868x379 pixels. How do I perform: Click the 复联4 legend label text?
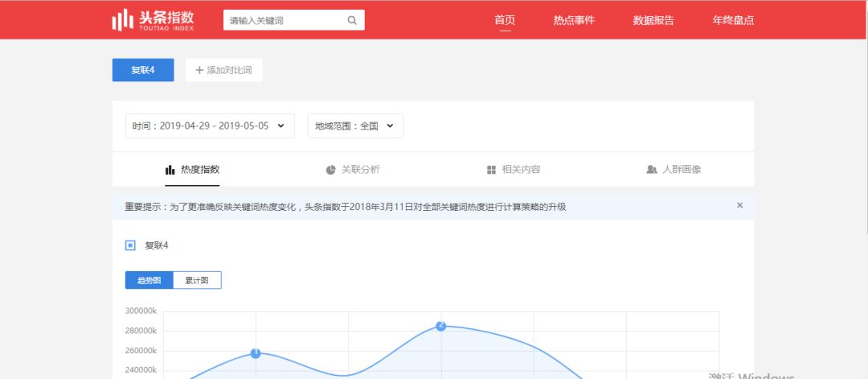pyautogui.click(x=157, y=246)
